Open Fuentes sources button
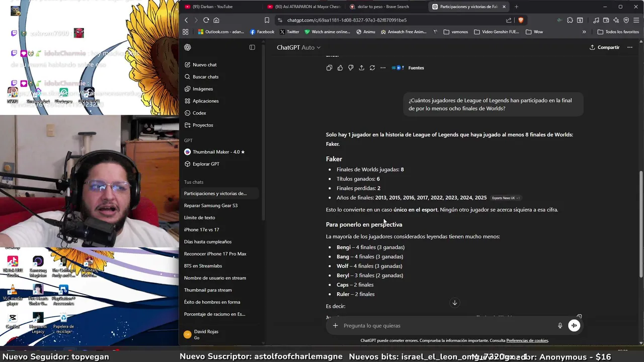The image size is (644, 362). (x=408, y=68)
